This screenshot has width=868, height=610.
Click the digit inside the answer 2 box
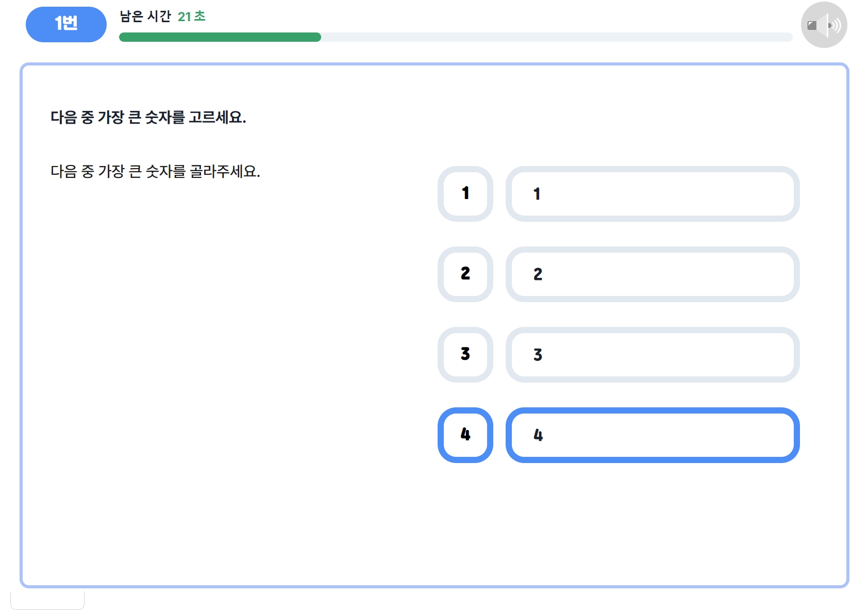(538, 274)
